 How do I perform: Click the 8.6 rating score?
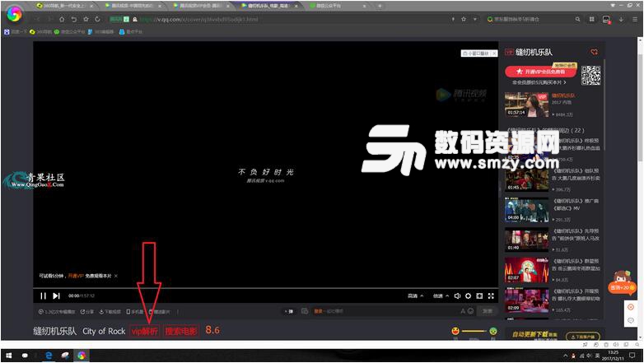coord(212,330)
